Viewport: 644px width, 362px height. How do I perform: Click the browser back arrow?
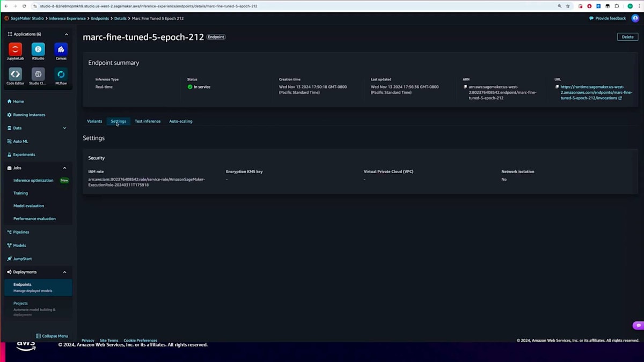tap(6, 6)
